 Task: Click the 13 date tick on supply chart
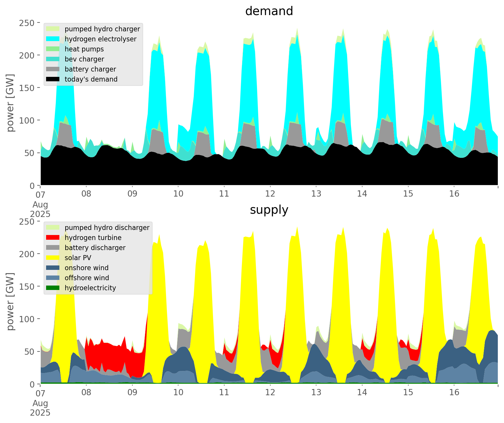point(316,393)
